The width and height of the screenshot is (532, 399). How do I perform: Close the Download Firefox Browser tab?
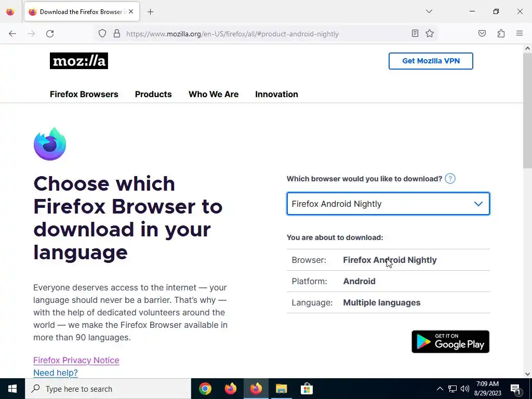[x=131, y=11]
